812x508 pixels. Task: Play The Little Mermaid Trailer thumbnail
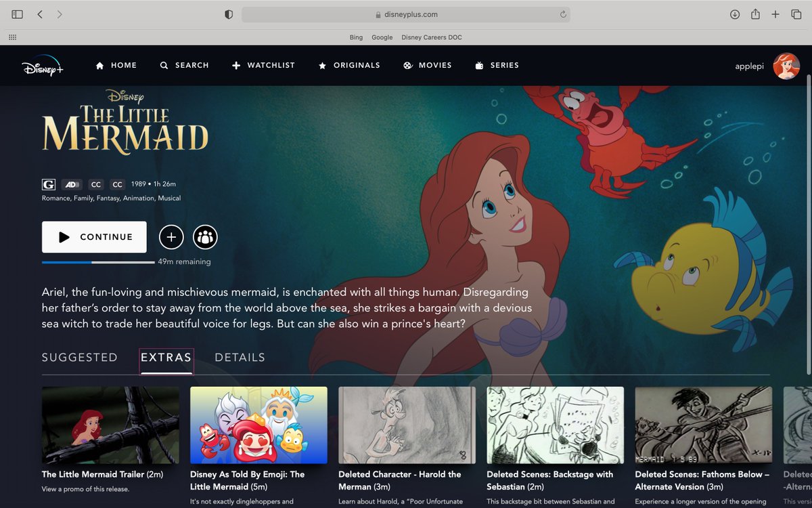tap(110, 425)
